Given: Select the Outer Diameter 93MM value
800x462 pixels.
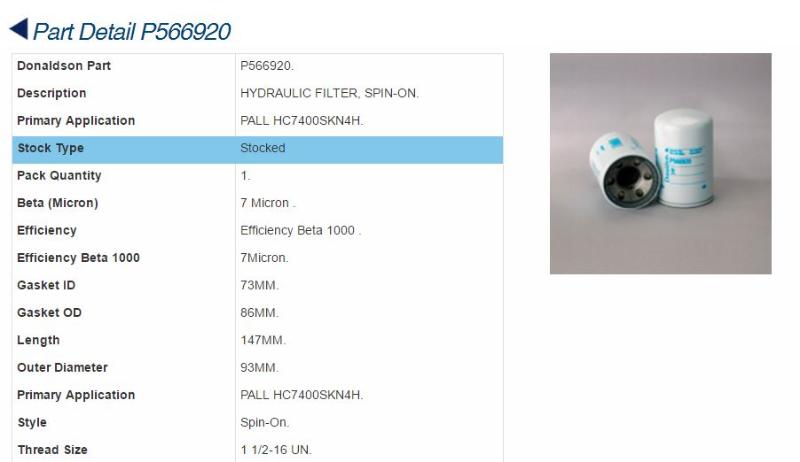Looking at the screenshot, I should coord(259,368).
